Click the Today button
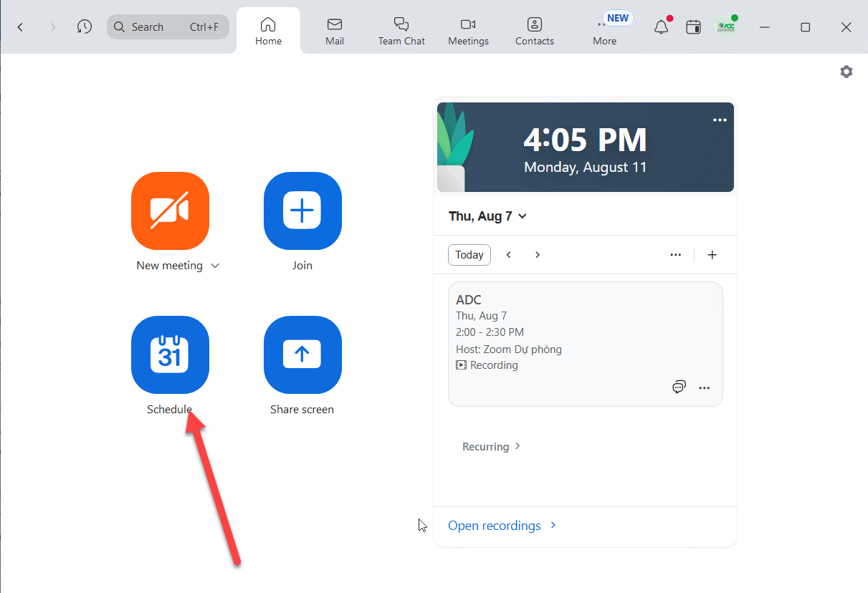The width and height of the screenshot is (868, 593). pos(469,255)
